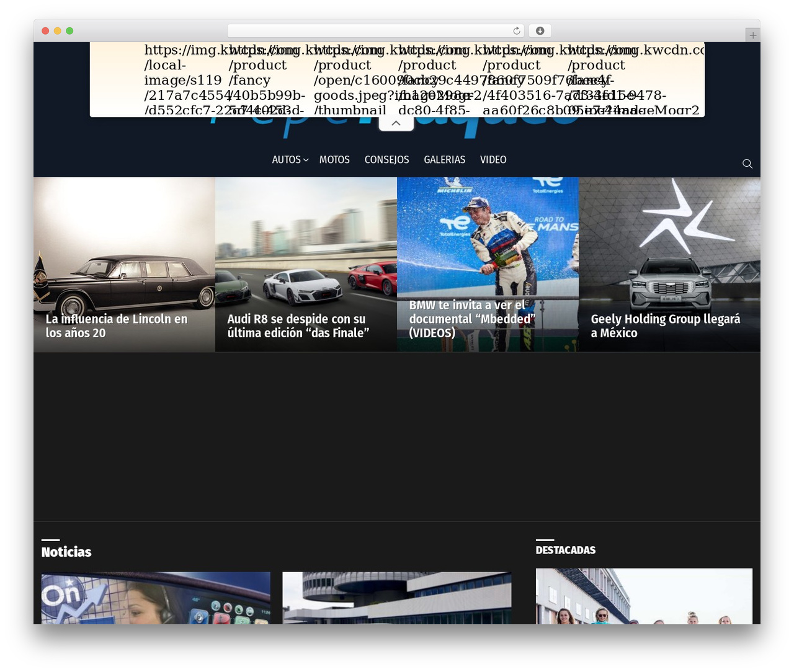794x672 pixels.
Task: Open a new tab with plus button
Action: coord(752,35)
